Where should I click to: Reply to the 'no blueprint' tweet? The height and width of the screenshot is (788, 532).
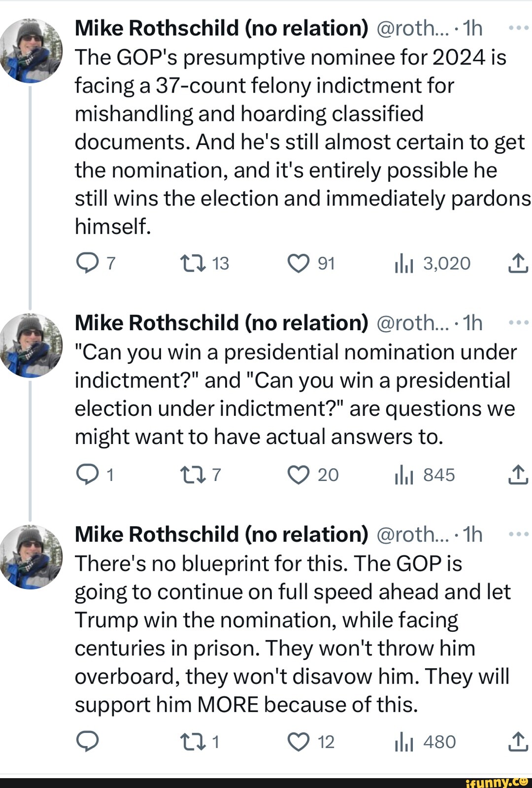(88, 742)
